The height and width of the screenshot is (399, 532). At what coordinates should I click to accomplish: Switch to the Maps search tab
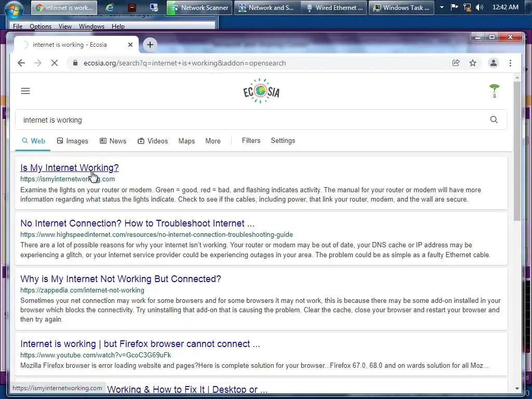187,141
